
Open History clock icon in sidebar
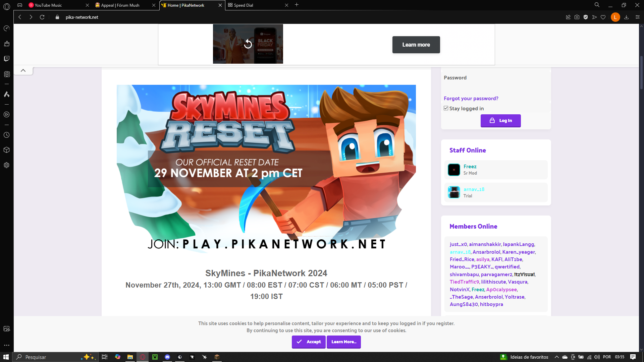pyautogui.click(x=7, y=135)
